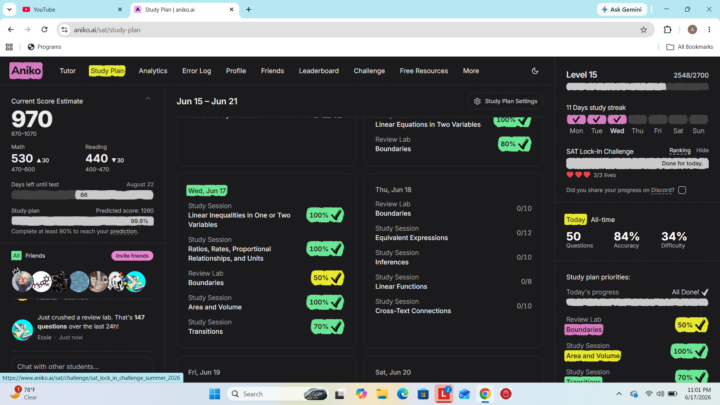Open Chrome extensions puzzle icon
The width and height of the screenshot is (720, 405).
coord(667,30)
